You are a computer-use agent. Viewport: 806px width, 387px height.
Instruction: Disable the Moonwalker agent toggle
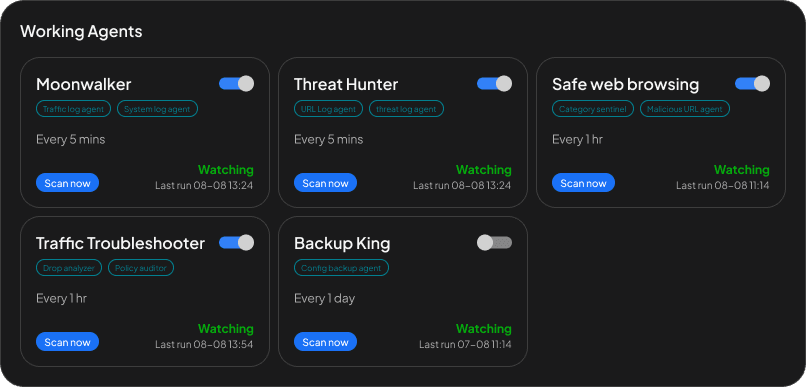(236, 84)
